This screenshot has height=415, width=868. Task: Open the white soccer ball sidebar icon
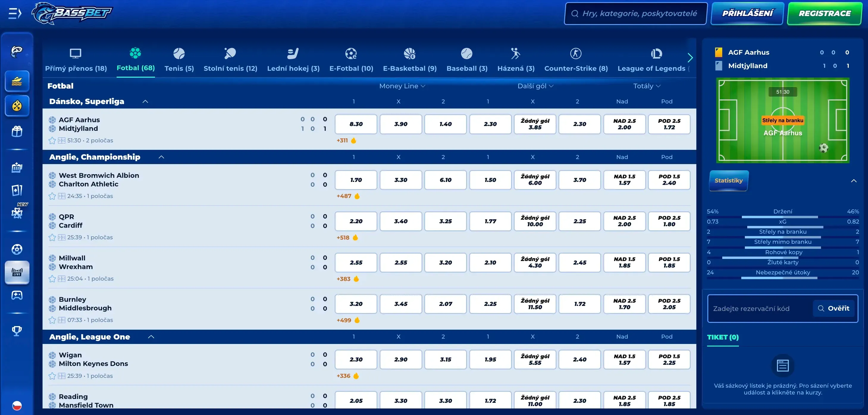pyautogui.click(x=17, y=249)
